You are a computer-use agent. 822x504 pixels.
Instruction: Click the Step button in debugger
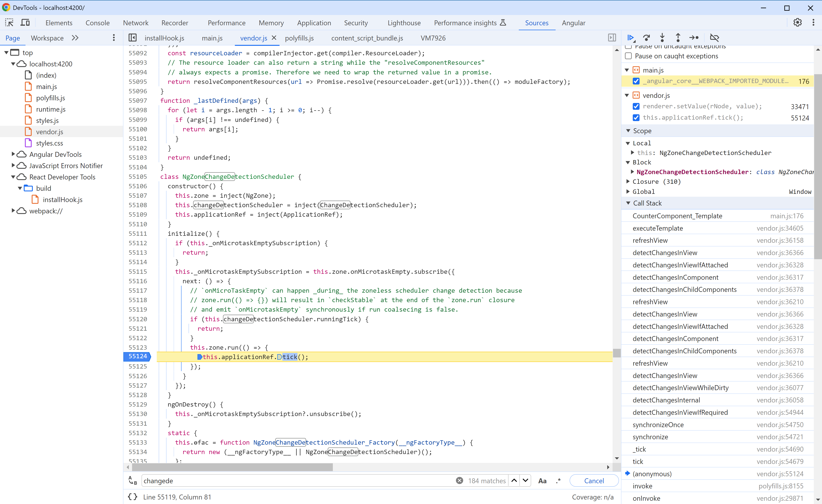coord(694,38)
